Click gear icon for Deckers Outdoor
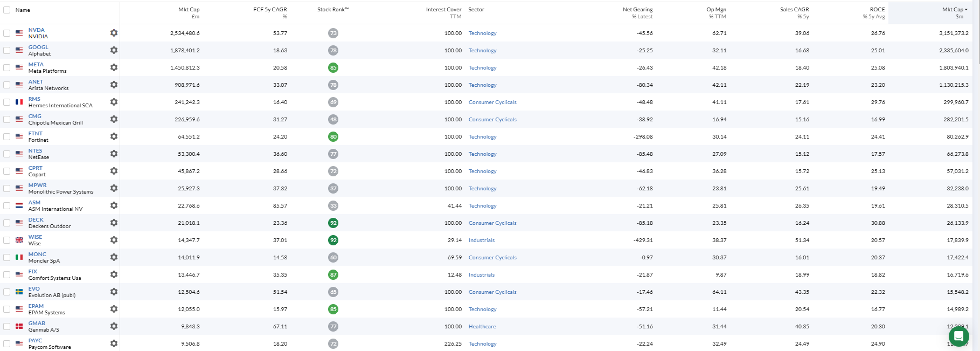980x351 pixels. coord(114,223)
